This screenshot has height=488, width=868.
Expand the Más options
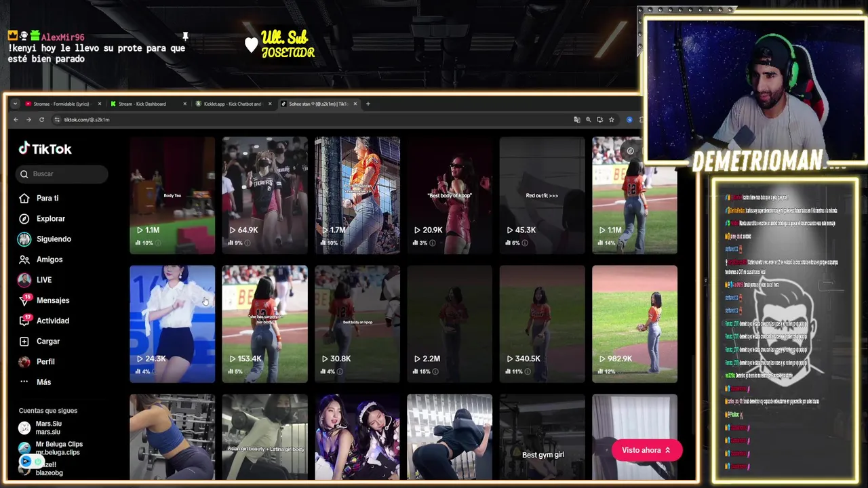pos(43,382)
